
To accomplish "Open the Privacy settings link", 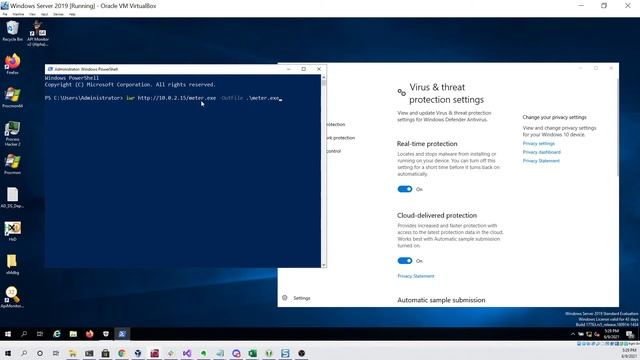I will pos(539,143).
